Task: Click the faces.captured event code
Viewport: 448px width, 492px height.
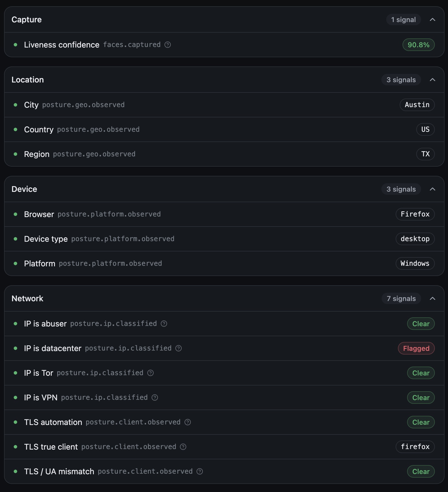Action: (132, 45)
